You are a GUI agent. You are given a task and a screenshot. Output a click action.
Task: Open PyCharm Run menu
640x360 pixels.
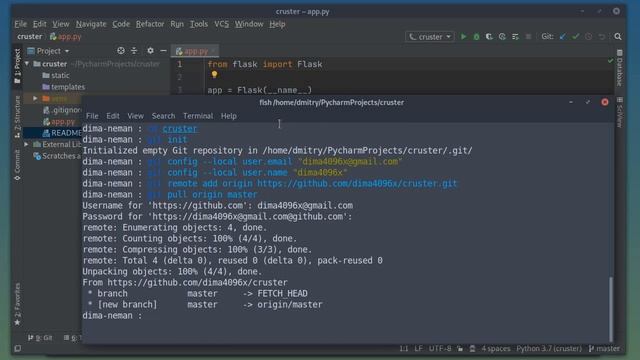(177, 24)
